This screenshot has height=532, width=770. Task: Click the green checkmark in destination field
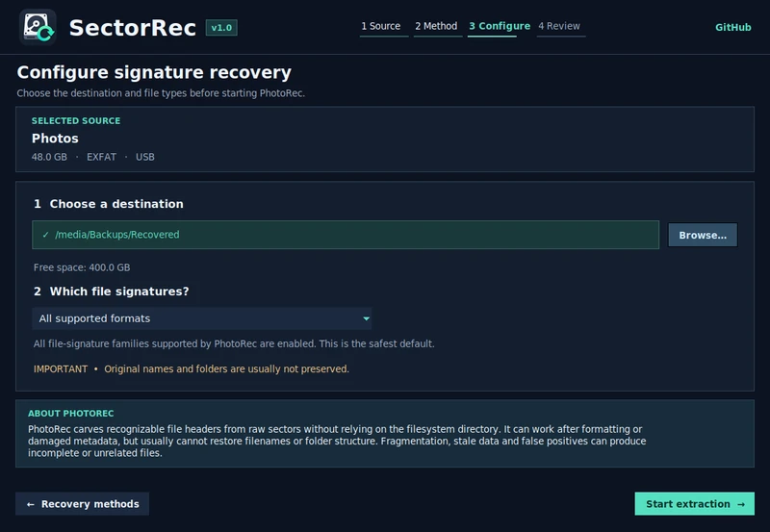[45, 235]
